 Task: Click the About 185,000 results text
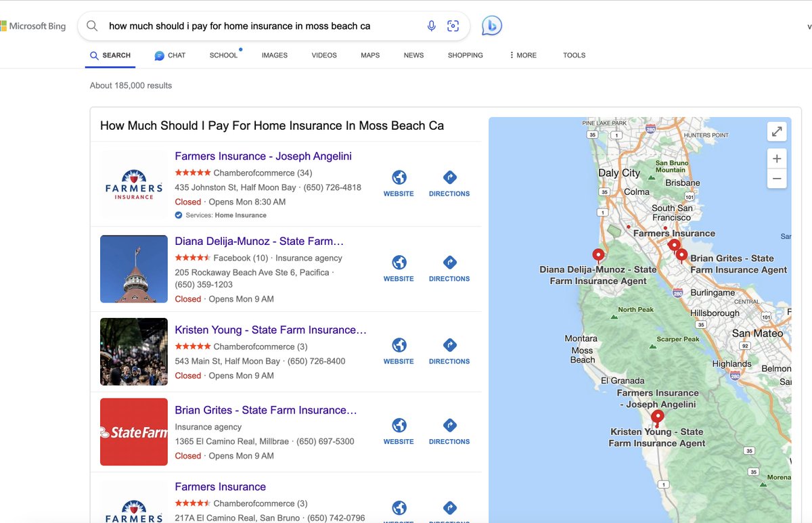tap(131, 86)
